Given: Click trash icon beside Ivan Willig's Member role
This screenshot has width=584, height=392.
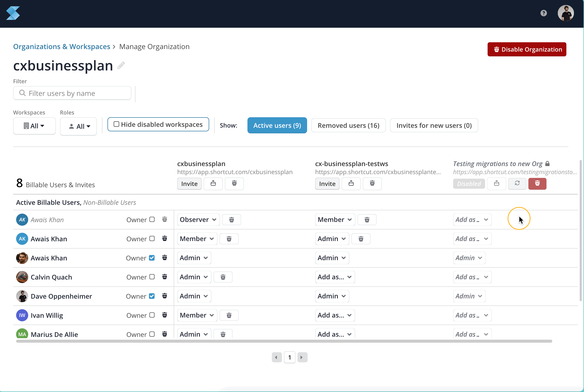Looking at the screenshot, I should point(229,315).
